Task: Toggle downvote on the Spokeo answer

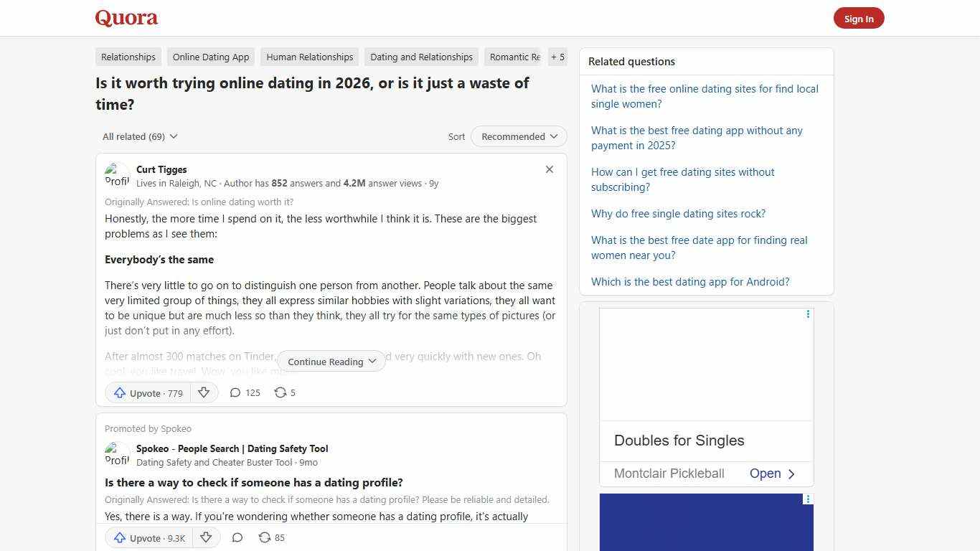Action: tap(206, 537)
